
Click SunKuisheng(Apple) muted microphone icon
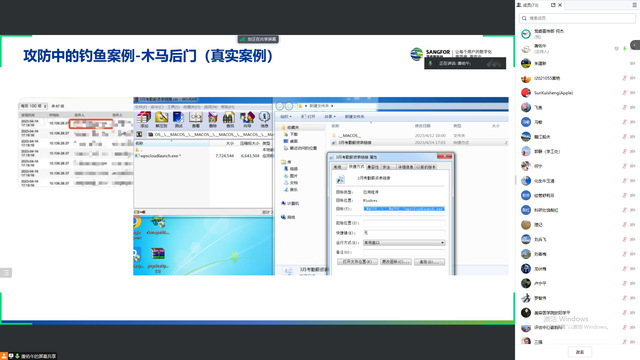(x=624, y=93)
